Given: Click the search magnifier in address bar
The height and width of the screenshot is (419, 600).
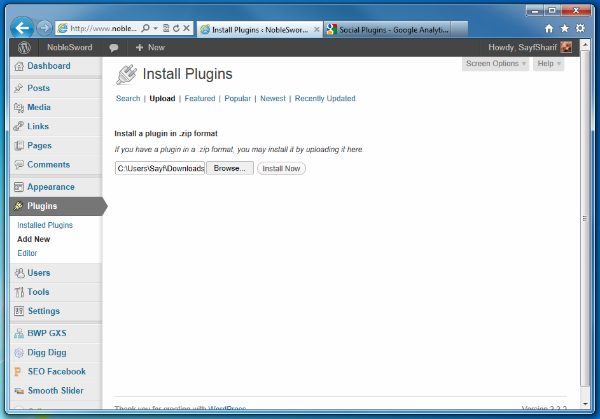Looking at the screenshot, I should 146,28.
